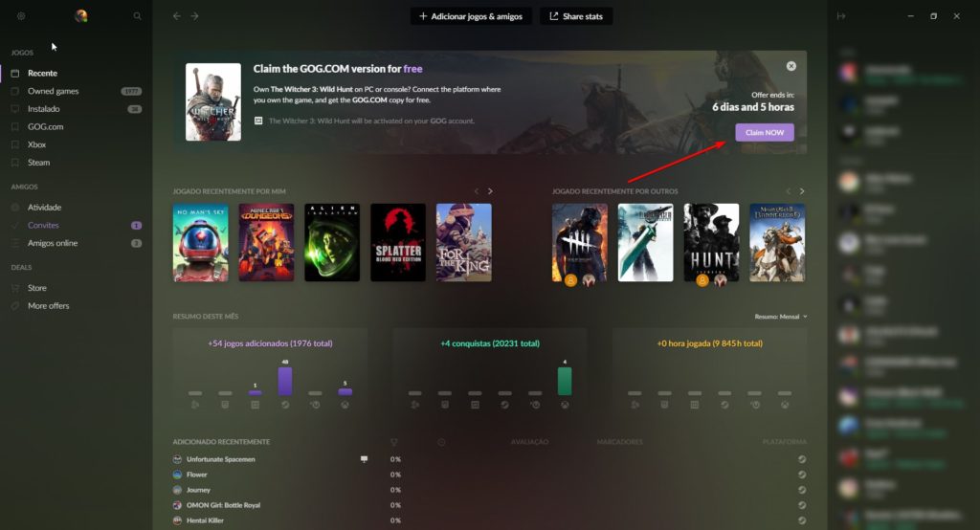Open Convites in the sidebar
Image resolution: width=980 pixels, height=530 pixels.
[43, 225]
